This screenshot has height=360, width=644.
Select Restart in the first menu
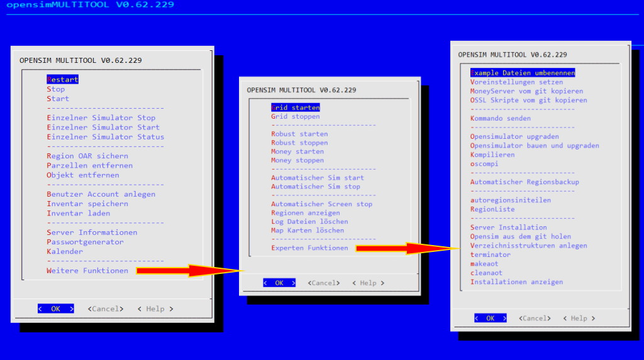click(x=62, y=80)
